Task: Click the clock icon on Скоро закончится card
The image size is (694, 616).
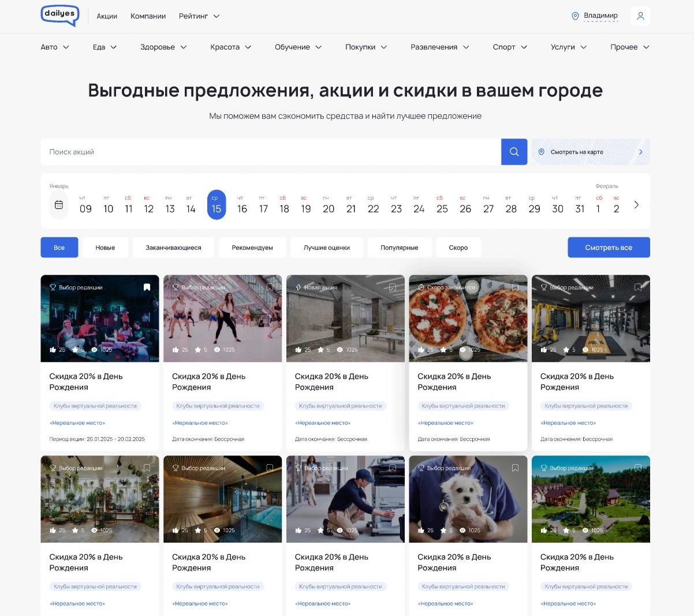Action: [x=421, y=288]
